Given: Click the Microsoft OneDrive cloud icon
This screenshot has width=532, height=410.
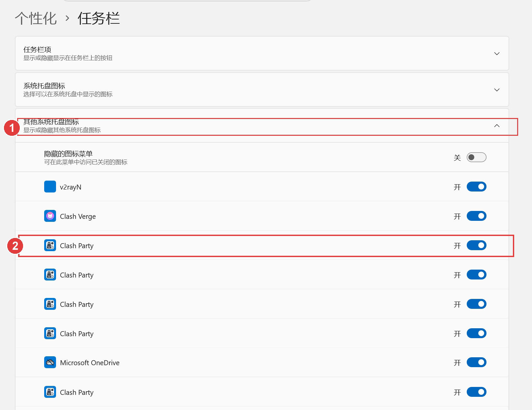Looking at the screenshot, I should 50,363.
